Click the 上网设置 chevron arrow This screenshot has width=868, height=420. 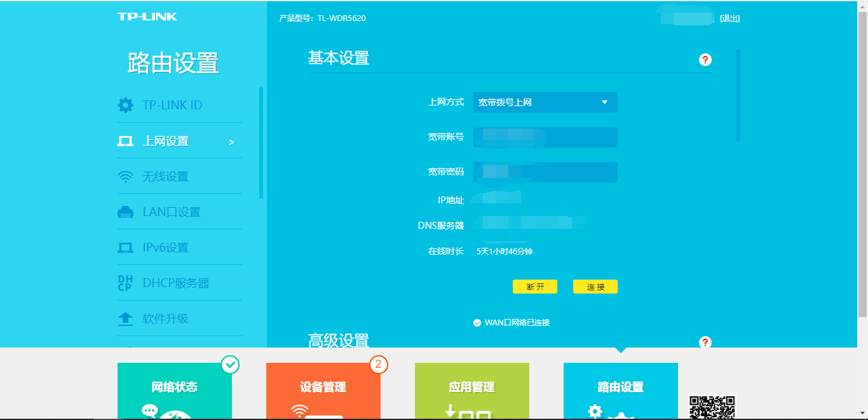(x=232, y=142)
